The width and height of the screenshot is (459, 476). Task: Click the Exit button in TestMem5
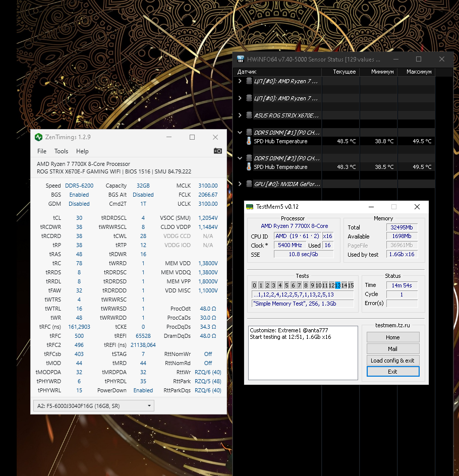tap(393, 372)
